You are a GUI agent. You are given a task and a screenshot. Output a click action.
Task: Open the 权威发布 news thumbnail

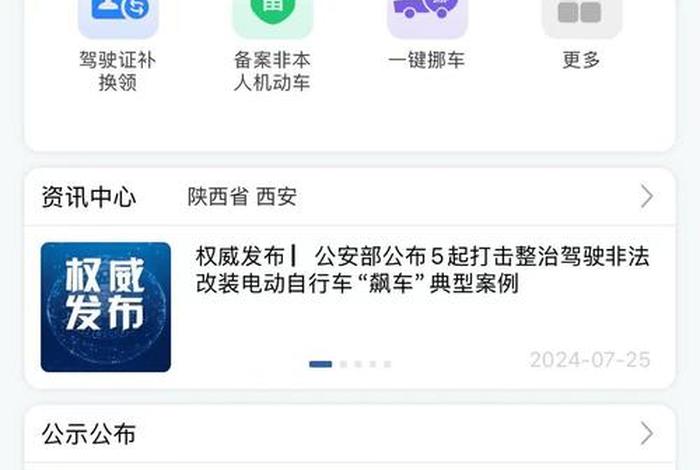pos(106,307)
